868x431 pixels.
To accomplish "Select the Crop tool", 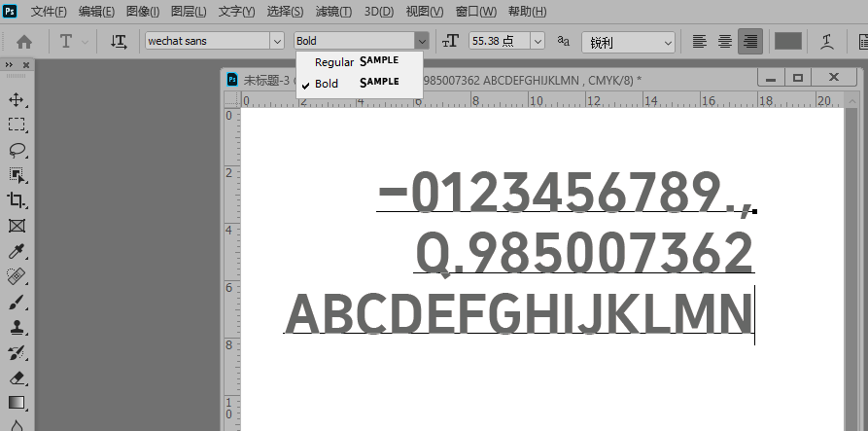I will [17, 200].
